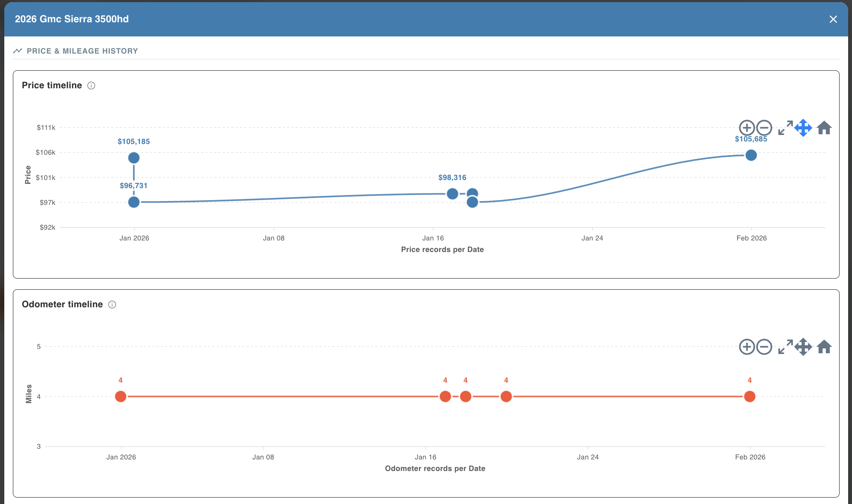852x504 pixels.
Task: Zoom in on the Odometer timeline chart
Action: coord(747,347)
